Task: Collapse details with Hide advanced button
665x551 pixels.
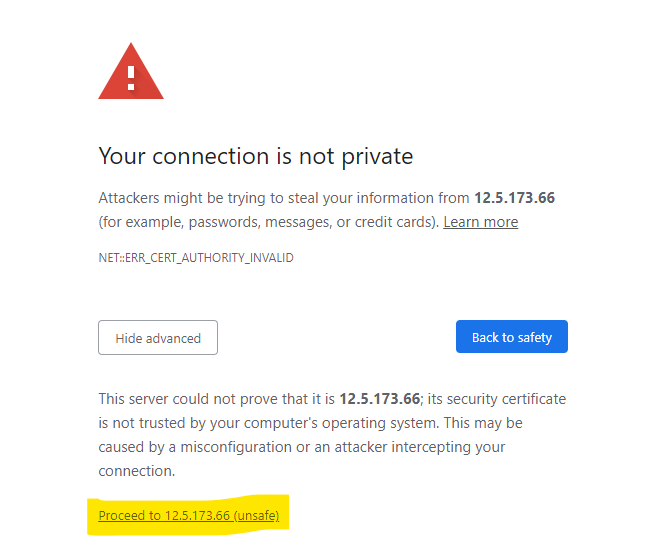Action: point(158,338)
